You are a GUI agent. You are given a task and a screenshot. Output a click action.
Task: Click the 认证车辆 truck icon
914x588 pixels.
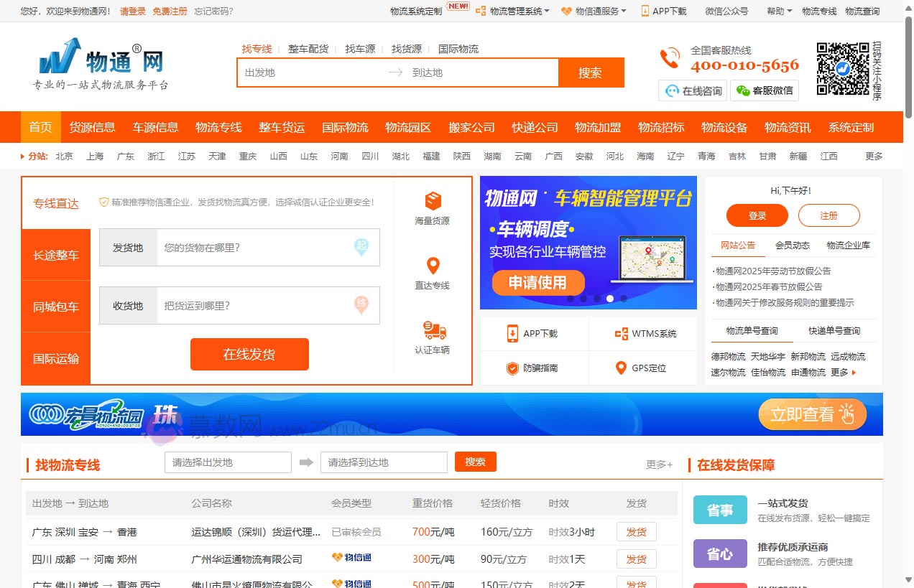coord(432,329)
